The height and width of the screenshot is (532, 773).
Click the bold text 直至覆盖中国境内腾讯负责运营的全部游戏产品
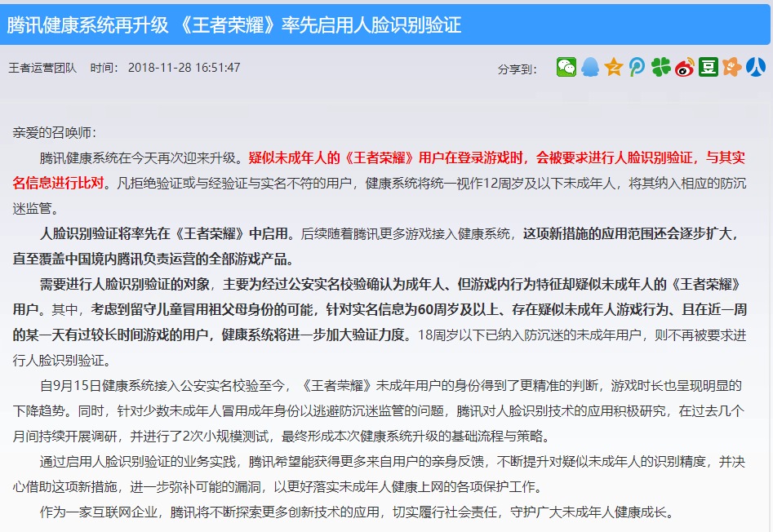pyautogui.click(x=153, y=259)
